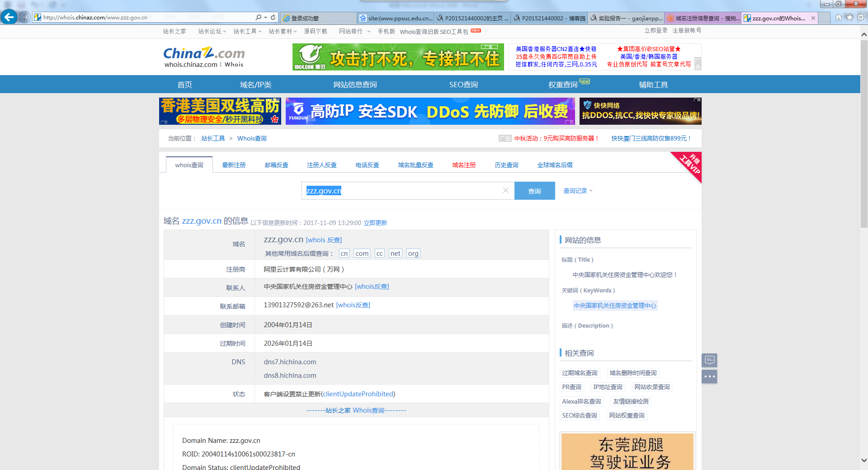The height and width of the screenshot is (470, 868).
Task: Open 首页 in the blue navigation bar
Action: coord(184,85)
